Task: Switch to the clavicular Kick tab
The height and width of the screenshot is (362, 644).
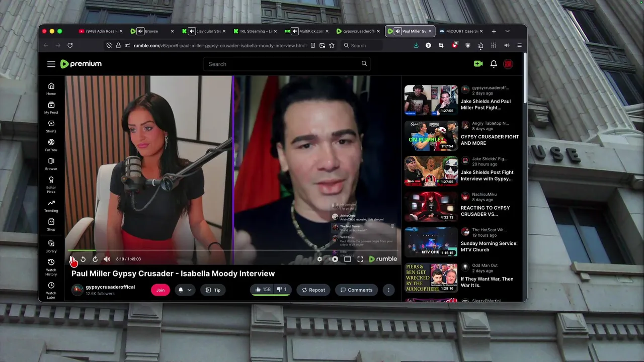Action: point(203,31)
